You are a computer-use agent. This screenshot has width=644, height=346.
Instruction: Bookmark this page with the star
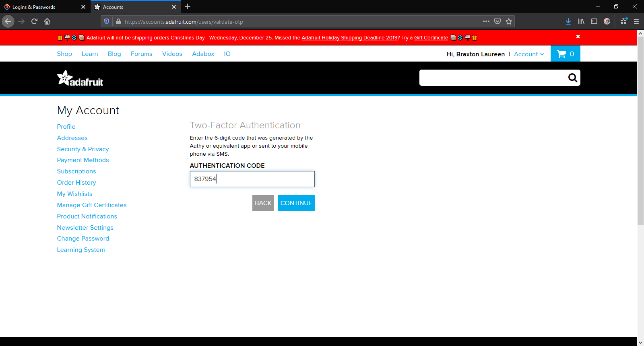509,21
